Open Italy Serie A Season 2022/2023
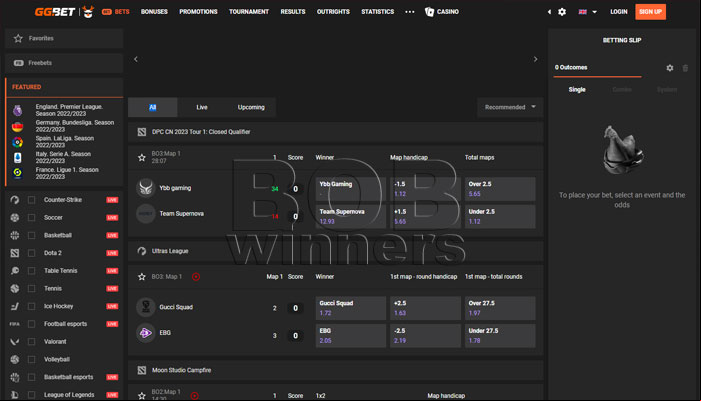The width and height of the screenshot is (701, 401). point(63,157)
